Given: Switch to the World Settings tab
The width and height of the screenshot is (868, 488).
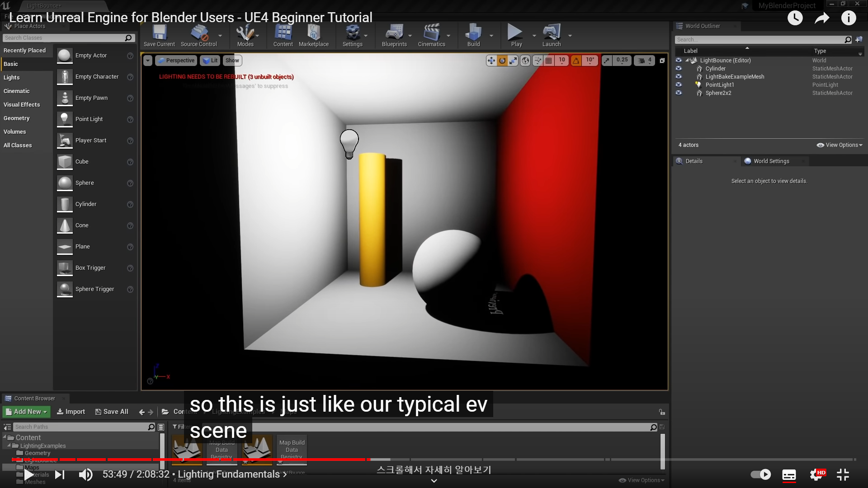Looking at the screenshot, I should 771,161.
